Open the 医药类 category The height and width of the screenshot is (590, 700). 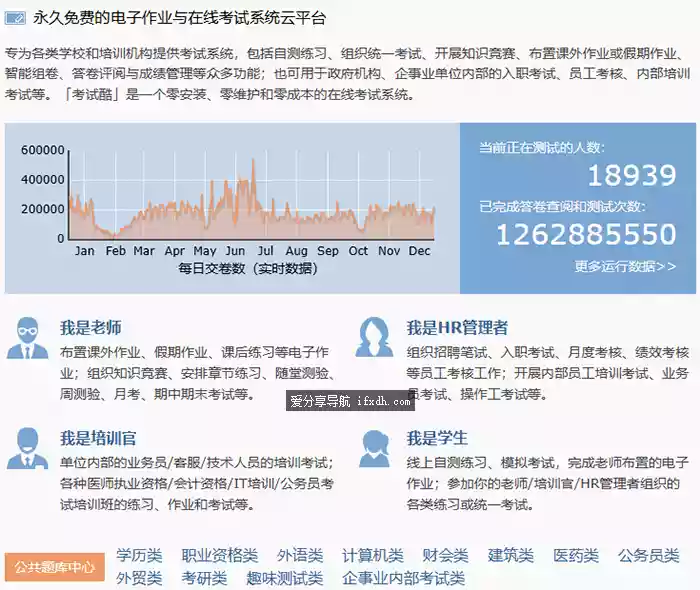click(x=576, y=556)
